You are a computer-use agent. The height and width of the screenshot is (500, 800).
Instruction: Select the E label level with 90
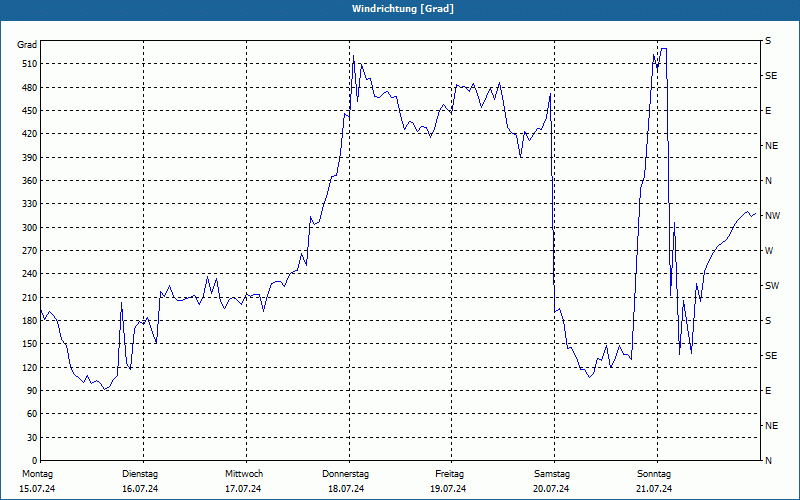[x=768, y=391]
